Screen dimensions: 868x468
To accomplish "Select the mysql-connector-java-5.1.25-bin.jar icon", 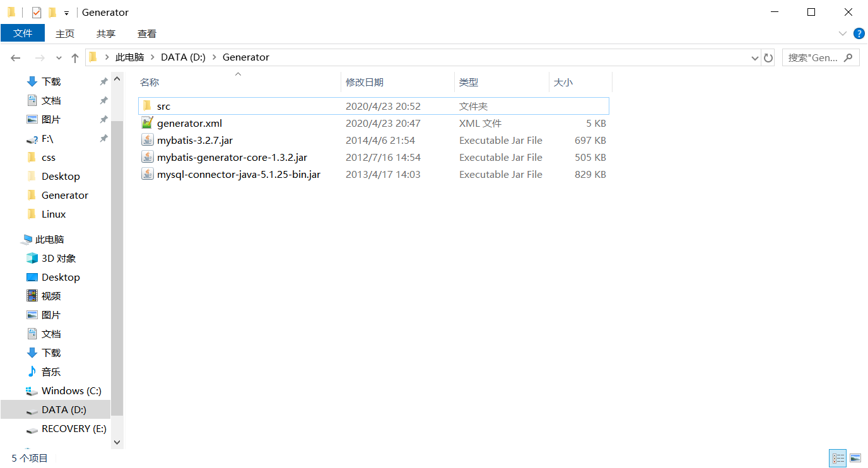I will point(147,174).
